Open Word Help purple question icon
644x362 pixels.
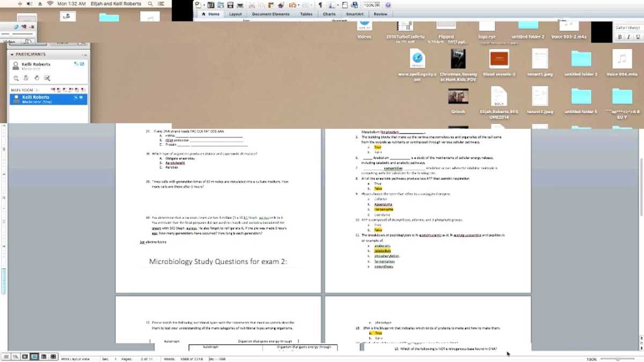click(x=388, y=5)
